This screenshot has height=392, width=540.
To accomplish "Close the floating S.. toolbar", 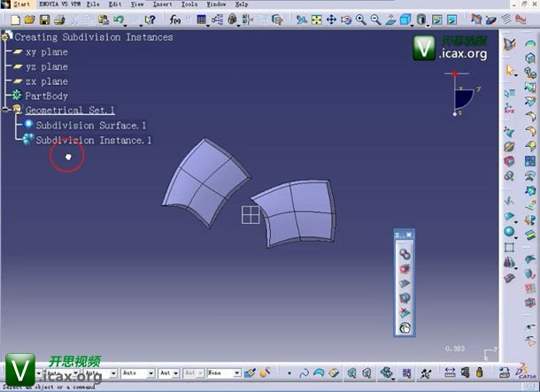I will [x=409, y=234].
